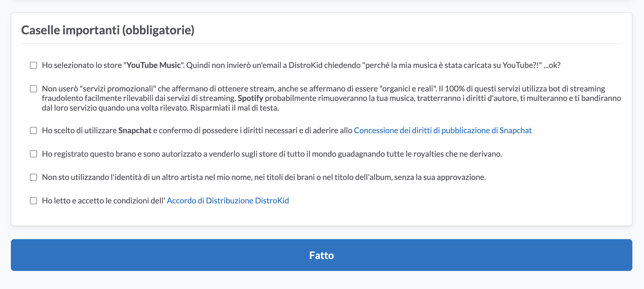
Task: Click the bold Spotify word
Action: pyautogui.click(x=250, y=98)
